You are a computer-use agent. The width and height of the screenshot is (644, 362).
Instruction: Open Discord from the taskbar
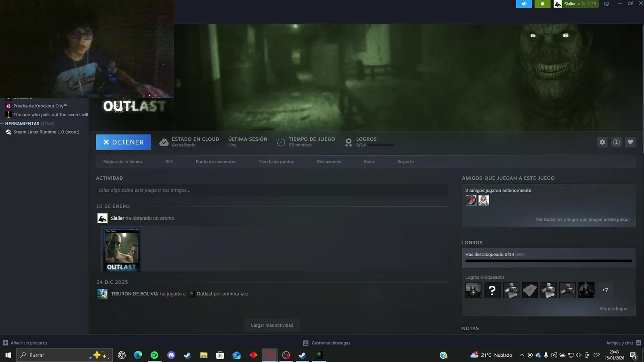tap(171, 355)
